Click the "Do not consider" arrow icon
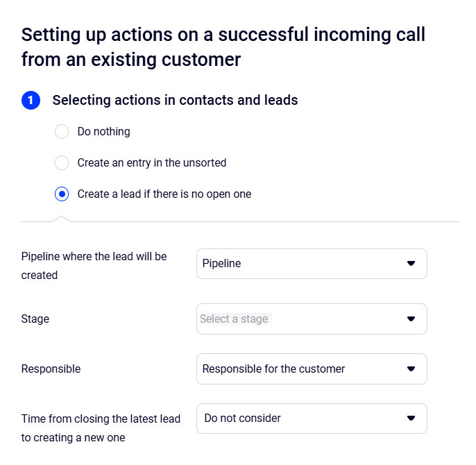This screenshot has width=476, height=465. (x=411, y=418)
